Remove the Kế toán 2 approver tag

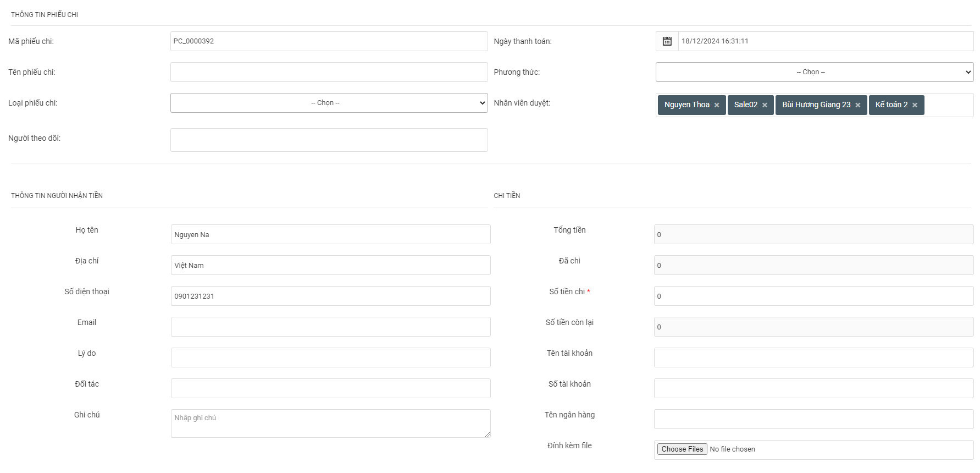pos(915,105)
